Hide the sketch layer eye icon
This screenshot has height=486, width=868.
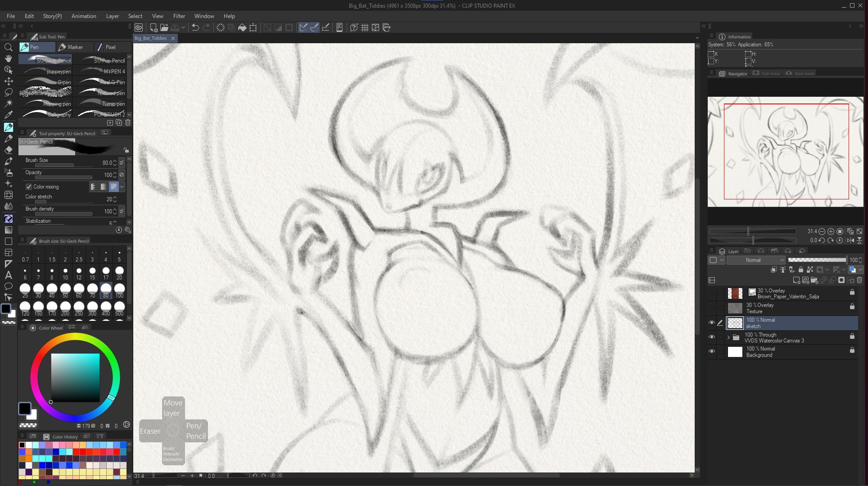[712, 323]
